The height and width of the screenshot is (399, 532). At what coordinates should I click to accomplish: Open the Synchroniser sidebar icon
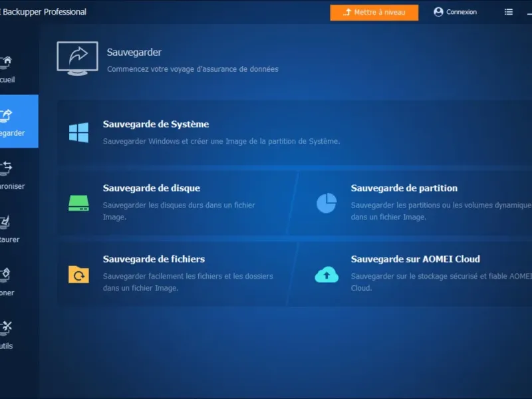click(6, 169)
